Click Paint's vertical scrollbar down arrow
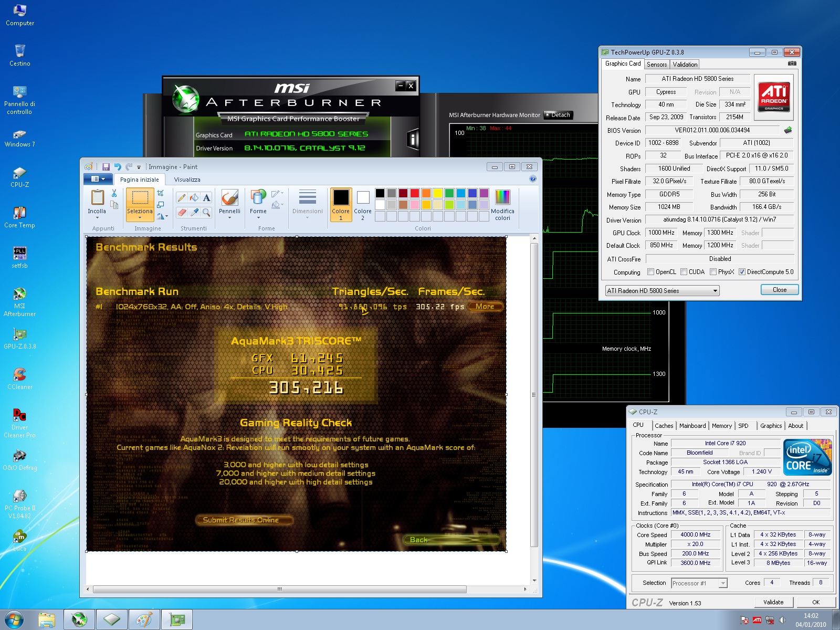Image resolution: width=840 pixels, height=630 pixels. [534, 581]
